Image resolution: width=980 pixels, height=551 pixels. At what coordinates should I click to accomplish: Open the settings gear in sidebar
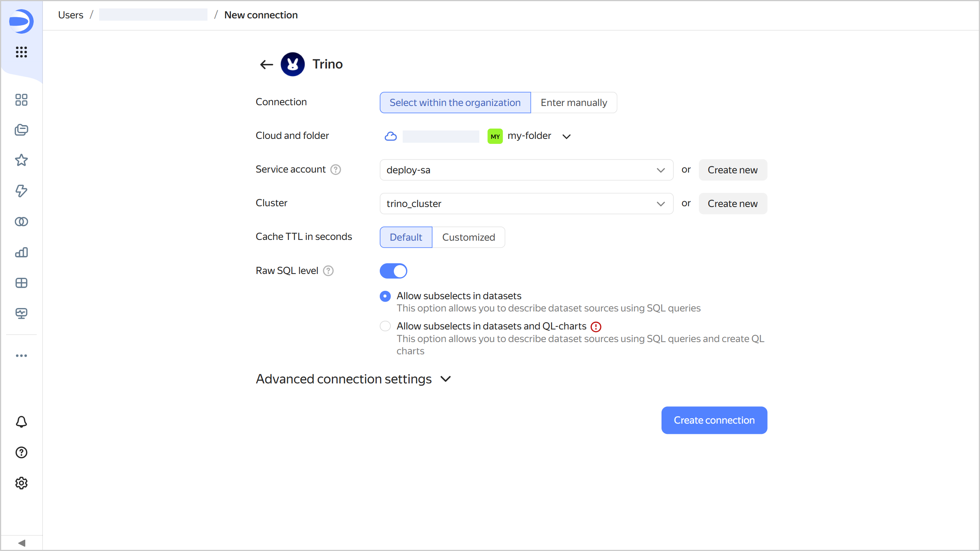[21, 483]
